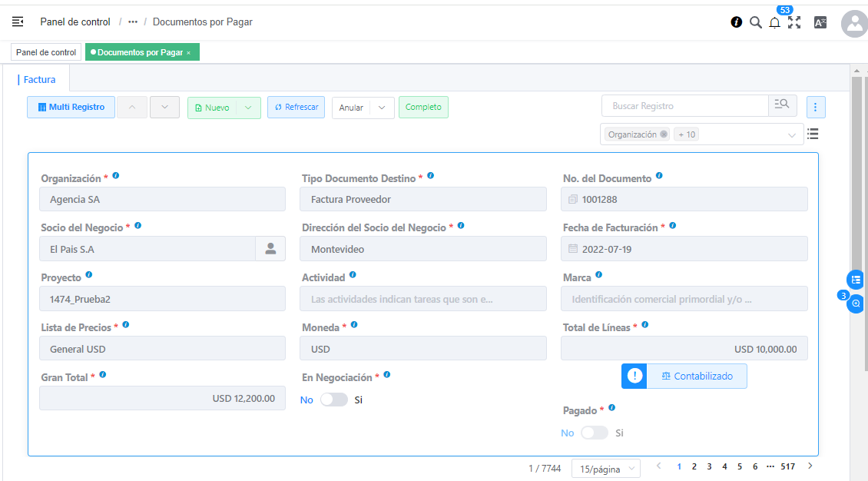Open the 15/página page size dropdown
The width and height of the screenshot is (868, 481).
(x=606, y=469)
